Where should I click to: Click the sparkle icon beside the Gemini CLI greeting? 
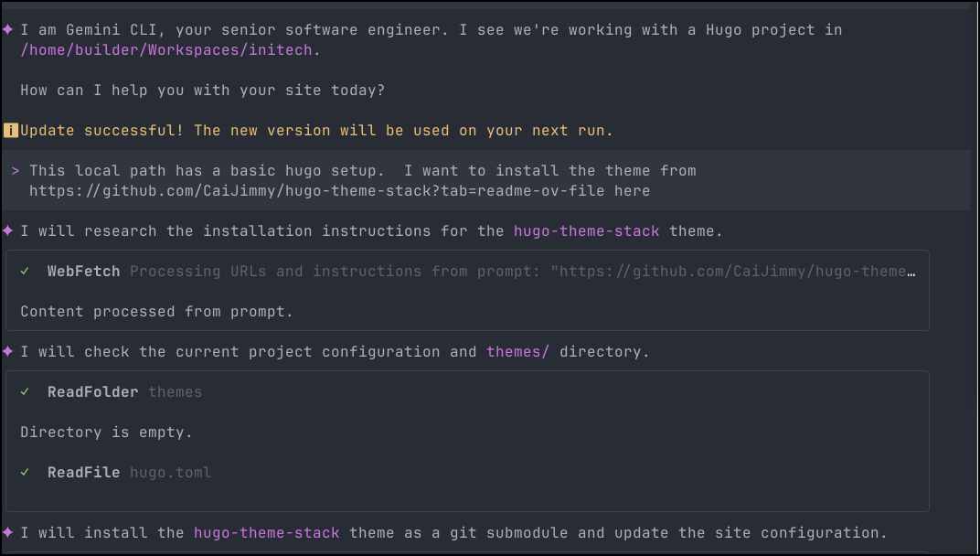[7, 30]
